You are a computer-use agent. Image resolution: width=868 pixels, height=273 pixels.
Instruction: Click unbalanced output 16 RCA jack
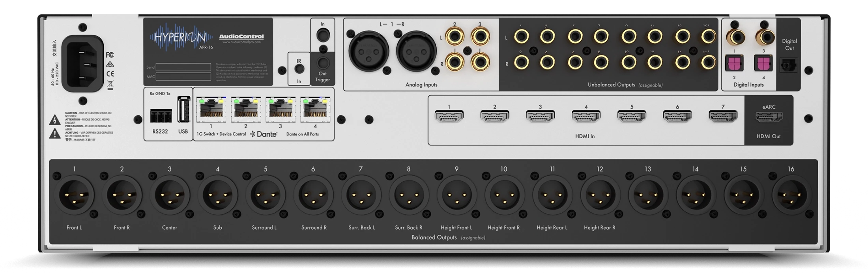[x=708, y=62]
